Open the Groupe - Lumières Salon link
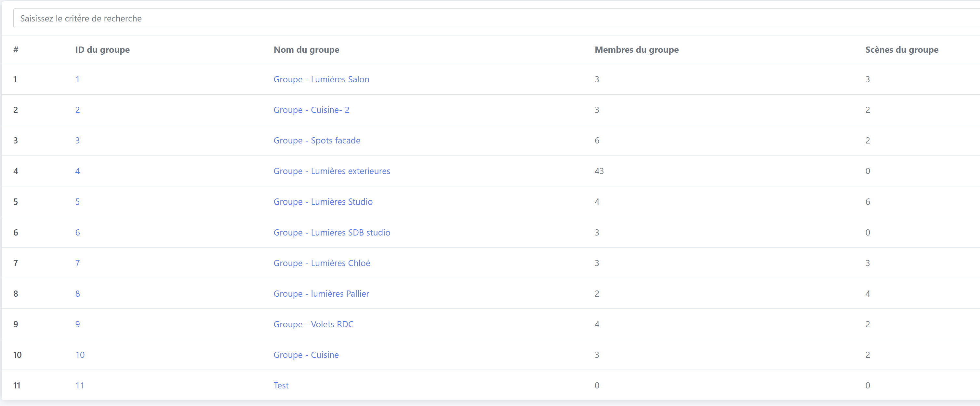Screen dimensions: 980x406 tap(321, 79)
